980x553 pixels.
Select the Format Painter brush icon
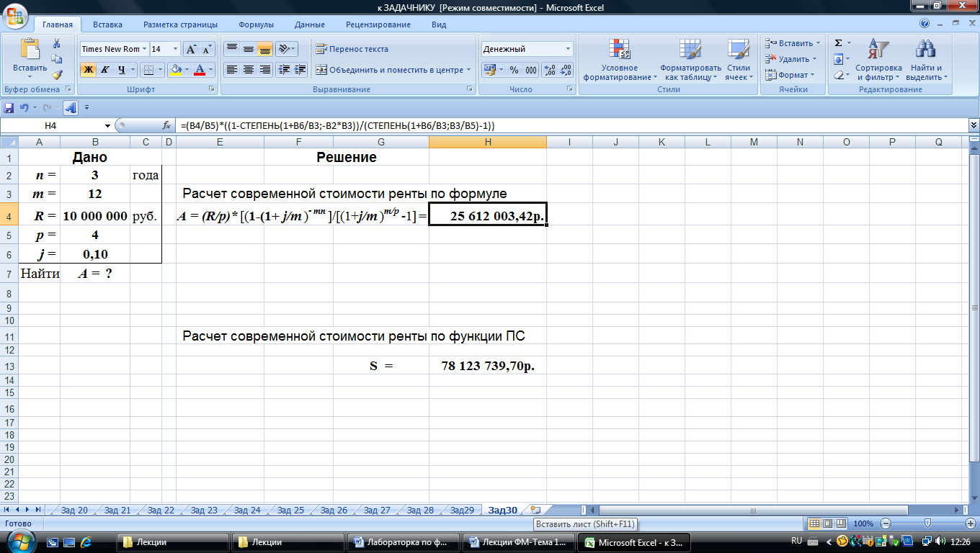click(x=57, y=73)
